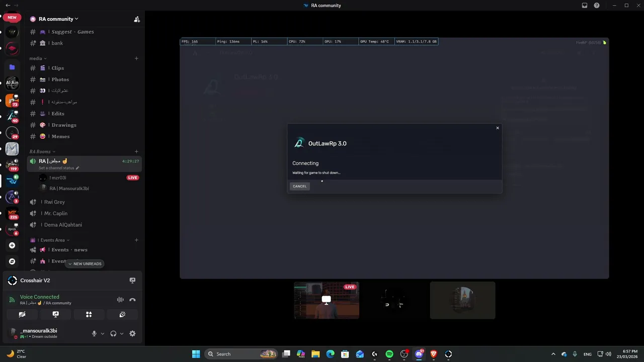Click the discover compass icon
644x362 pixels.
tap(12, 261)
